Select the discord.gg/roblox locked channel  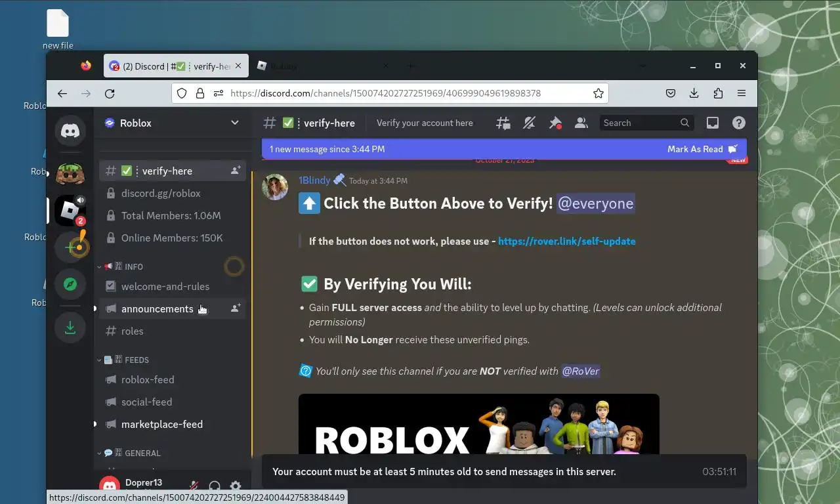point(173,193)
